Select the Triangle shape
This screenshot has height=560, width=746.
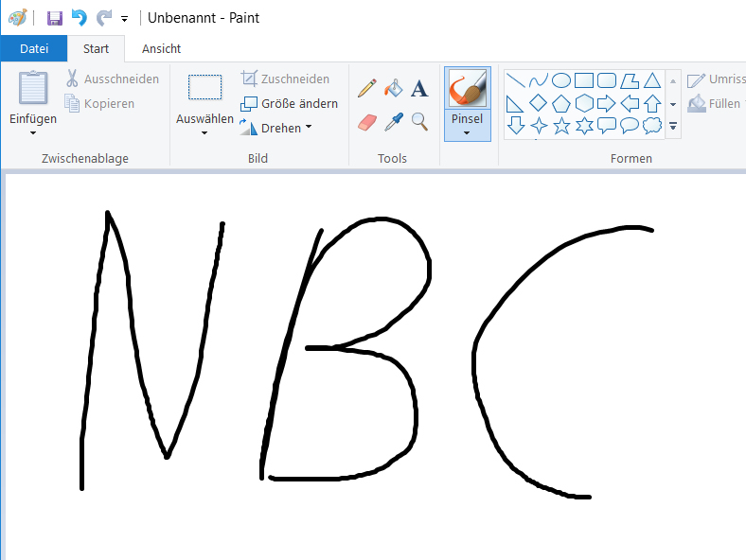point(652,80)
